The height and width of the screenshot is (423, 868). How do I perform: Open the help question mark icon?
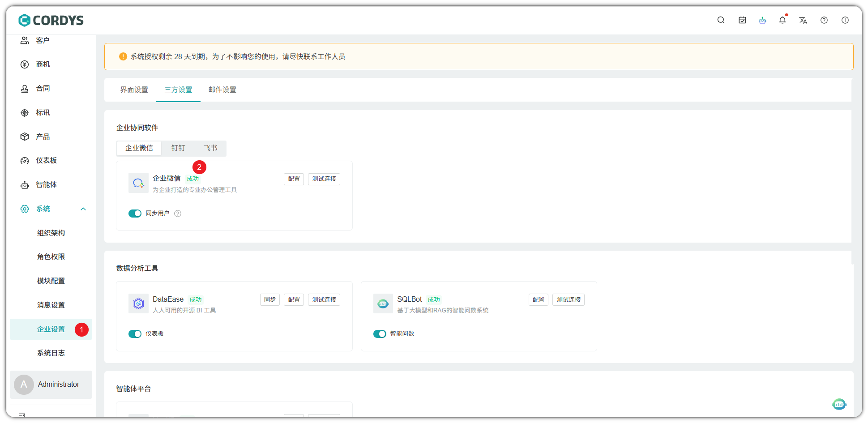pyautogui.click(x=824, y=20)
